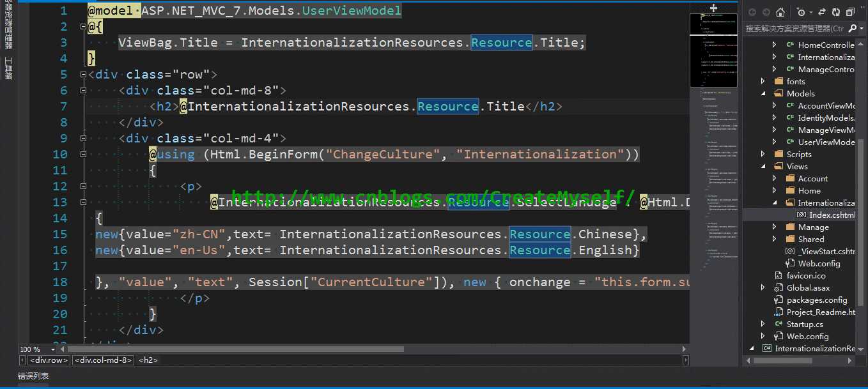Select Index.cshtml in Solution Explorer
The width and height of the screenshot is (868, 389).
tap(832, 215)
